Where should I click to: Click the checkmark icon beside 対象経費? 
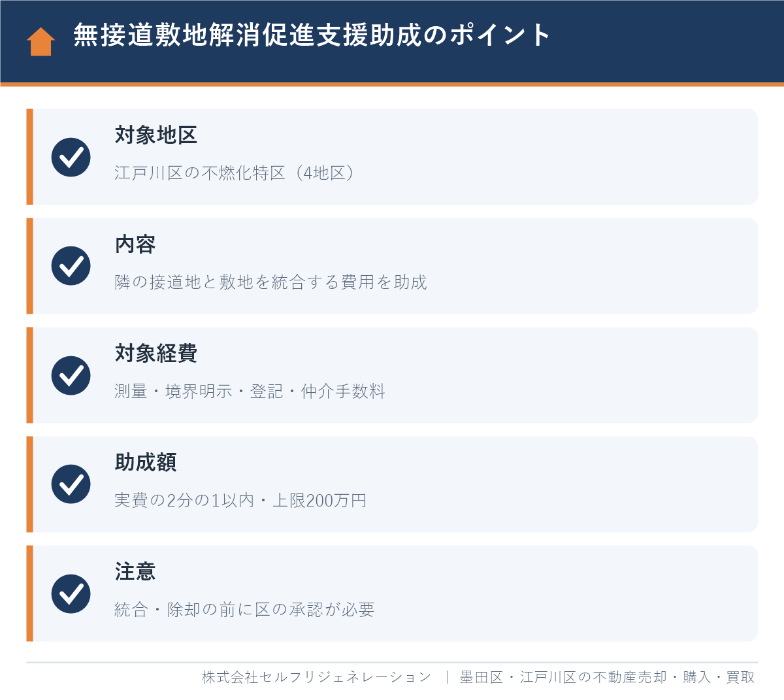pos(71,375)
